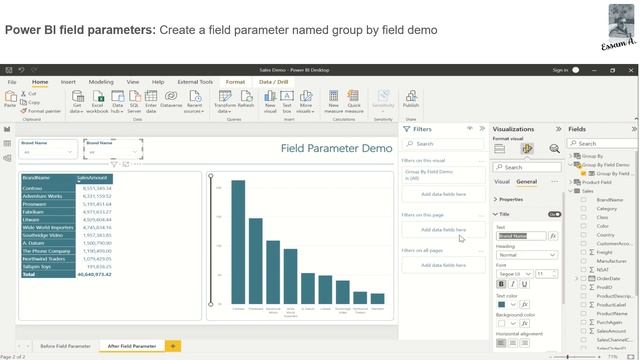Click the Dataverse icon
Image resolution: width=640 pixels, height=360 pixels.
point(171,96)
